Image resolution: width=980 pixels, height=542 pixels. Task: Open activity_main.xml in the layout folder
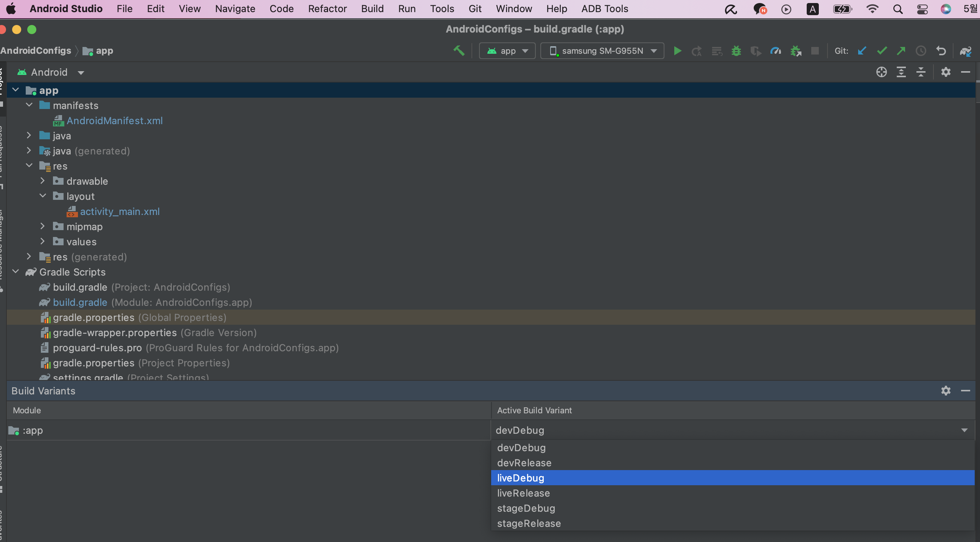pyautogui.click(x=120, y=211)
